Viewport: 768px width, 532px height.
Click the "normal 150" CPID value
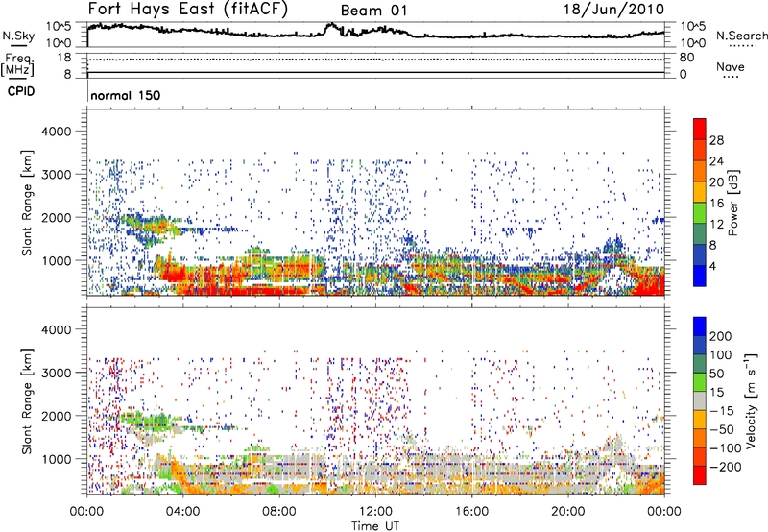point(126,95)
